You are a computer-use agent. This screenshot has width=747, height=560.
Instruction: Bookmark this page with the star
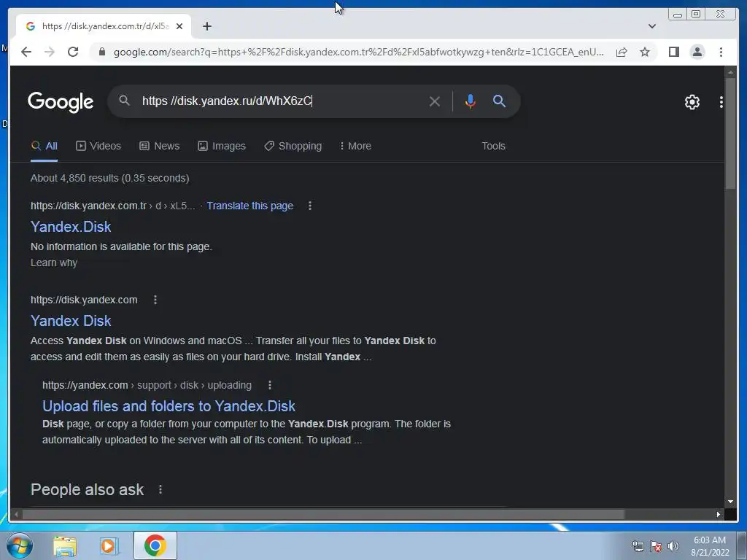pyautogui.click(x=645, y=52)
